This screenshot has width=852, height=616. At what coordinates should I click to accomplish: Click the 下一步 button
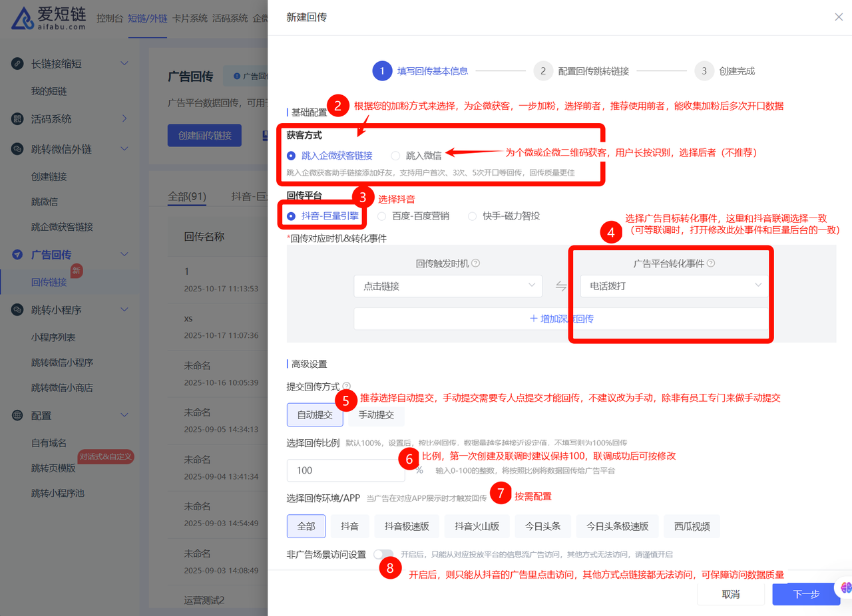pos(805,594)
